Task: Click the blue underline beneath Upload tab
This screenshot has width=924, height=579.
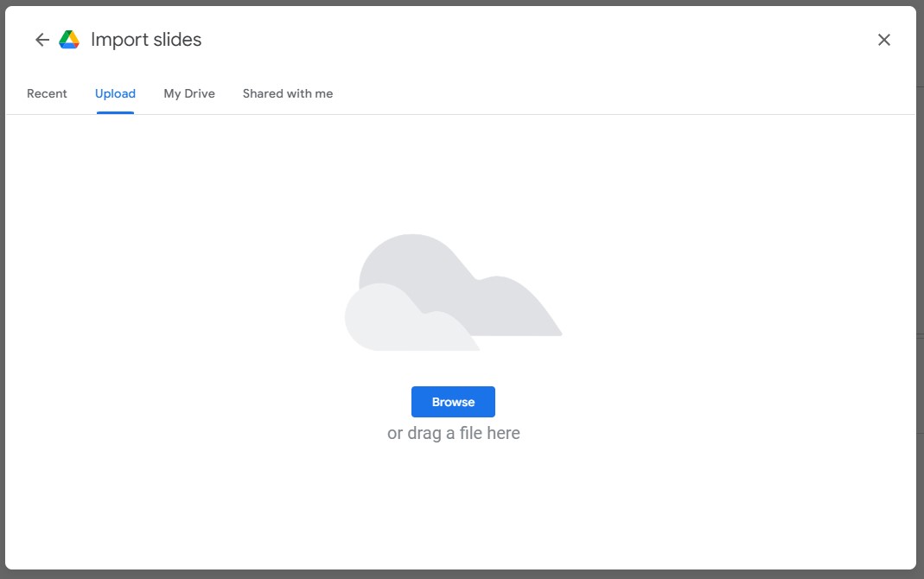Action: [115, 112]
